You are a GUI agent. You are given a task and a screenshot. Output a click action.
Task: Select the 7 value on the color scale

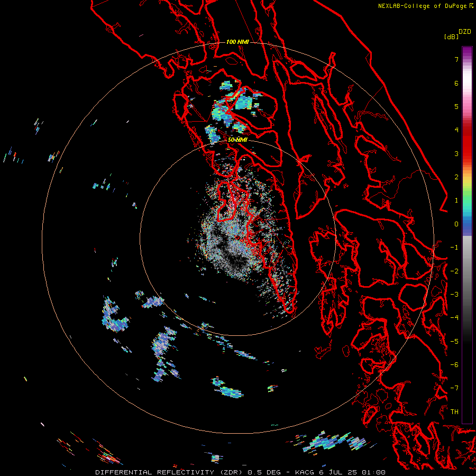point(456,59)
